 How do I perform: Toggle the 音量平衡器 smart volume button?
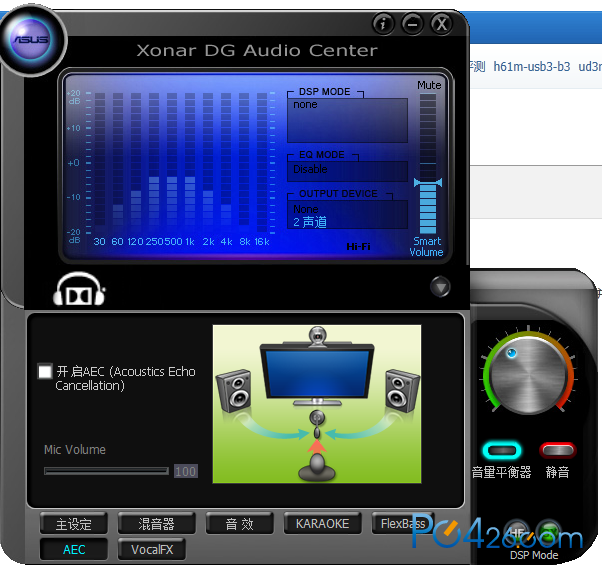[x=502, y=450]
